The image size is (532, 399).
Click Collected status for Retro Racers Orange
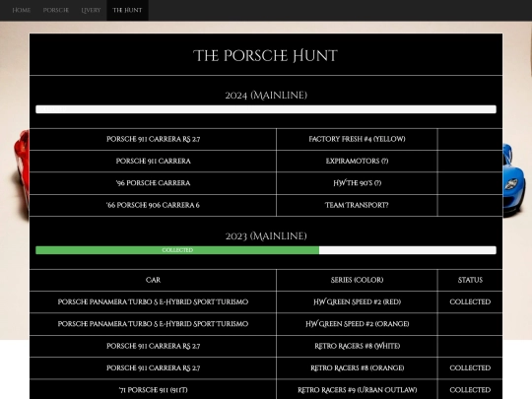coord(470,368)
